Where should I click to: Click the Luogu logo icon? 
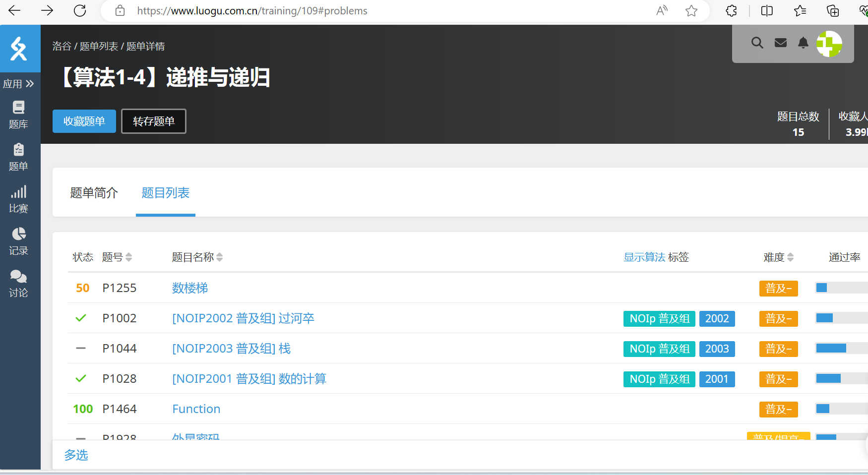pos(19,49)
